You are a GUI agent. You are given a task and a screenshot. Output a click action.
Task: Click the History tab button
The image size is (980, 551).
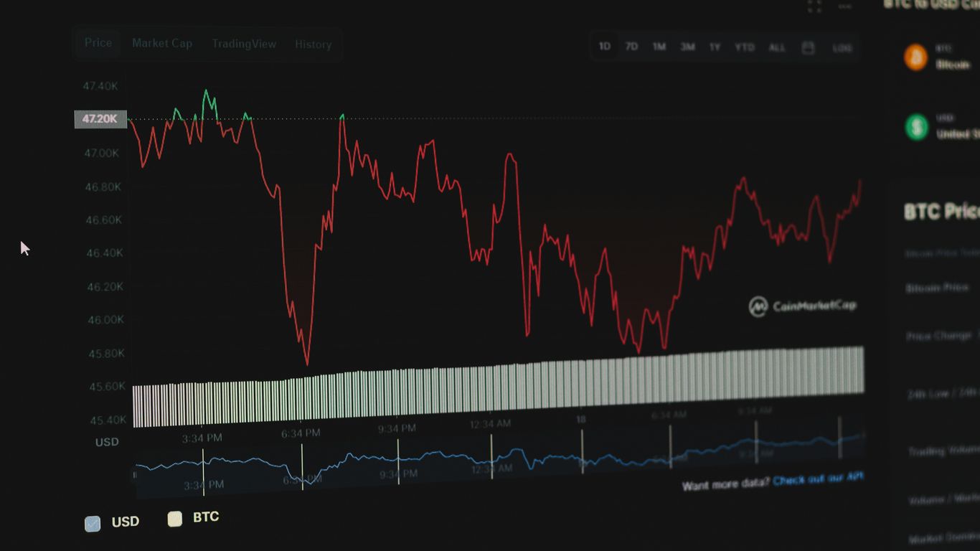click(314, 44)
